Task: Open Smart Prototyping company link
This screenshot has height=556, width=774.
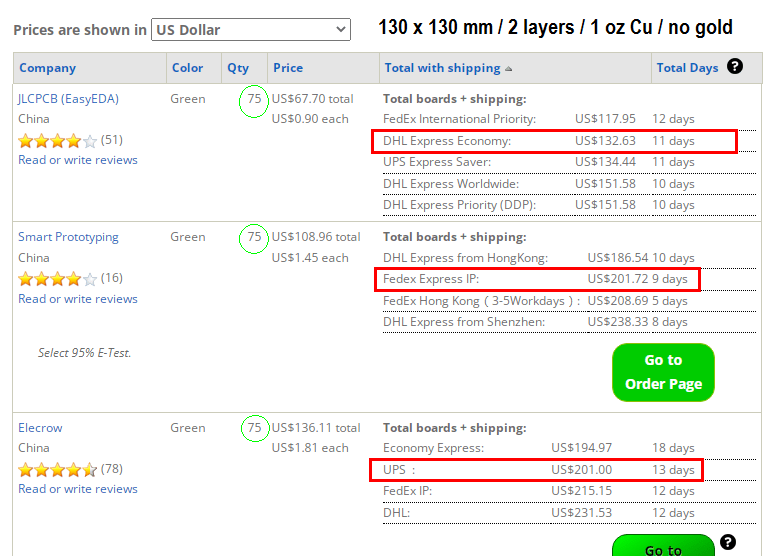Action: 68,237
